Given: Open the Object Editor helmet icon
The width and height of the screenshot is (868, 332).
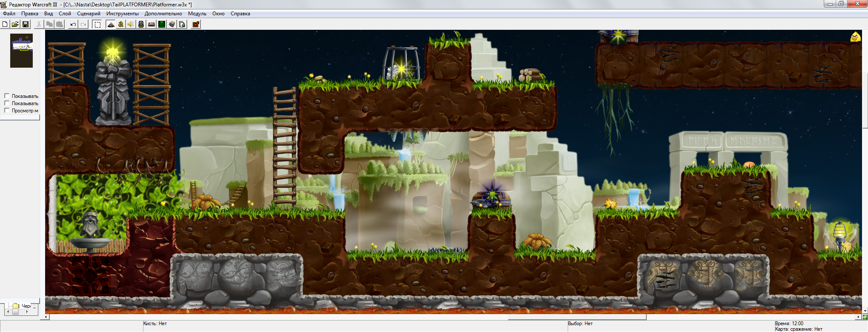Looking at the screenshot, I should 141,24.
